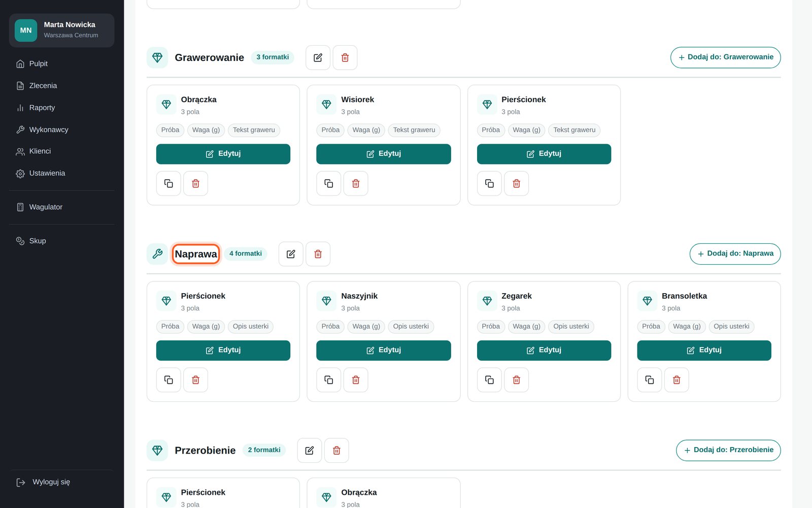Click Edytuj on the Naszyjnik card
The width and height of the screenshot is (812, 508).
tap(384, 351)
